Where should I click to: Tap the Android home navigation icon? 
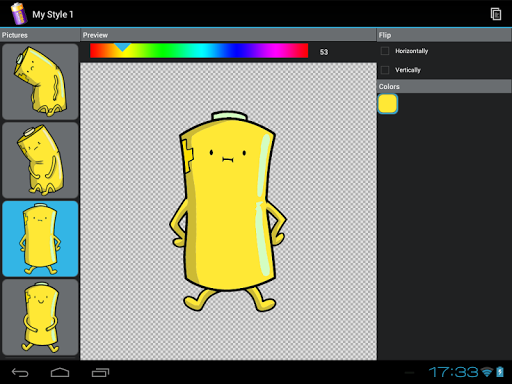(60, 372)
